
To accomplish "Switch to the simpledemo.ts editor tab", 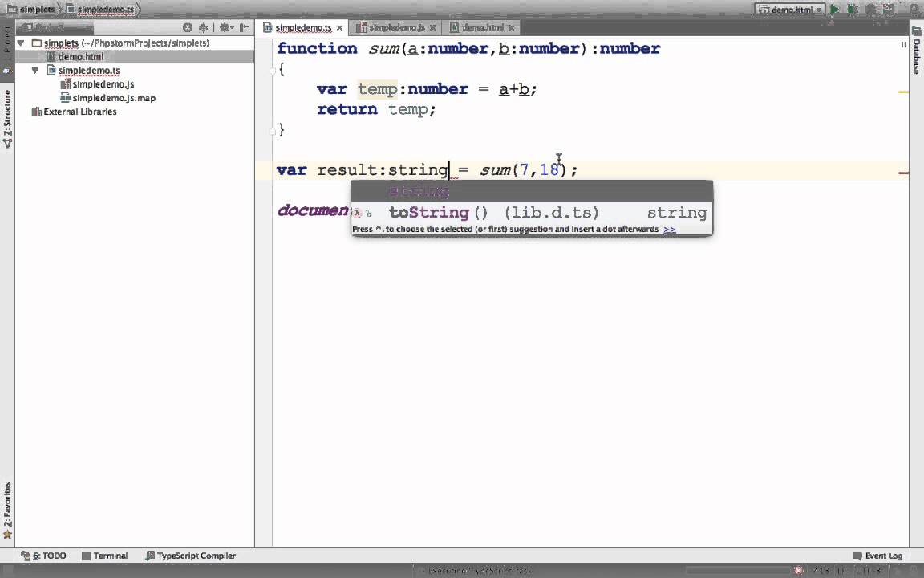I will (303, 28).
